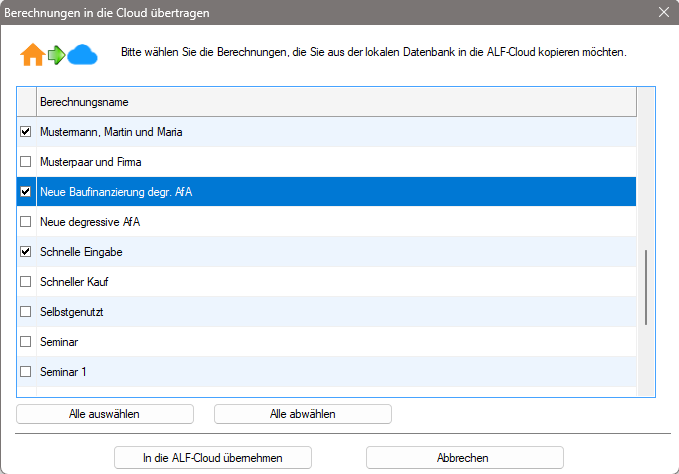
Task: Click In die ALF-Cloud übernehmen
Action: 213,458
